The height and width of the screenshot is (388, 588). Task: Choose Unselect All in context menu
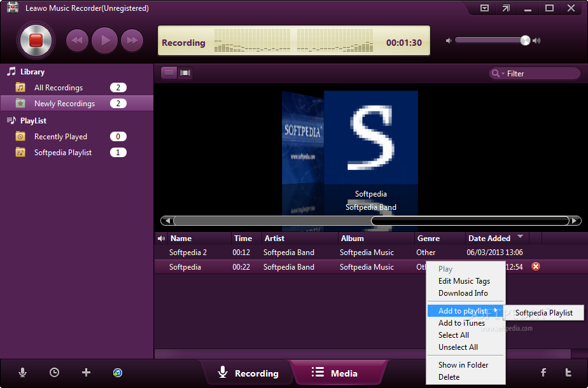pos(458,347)
